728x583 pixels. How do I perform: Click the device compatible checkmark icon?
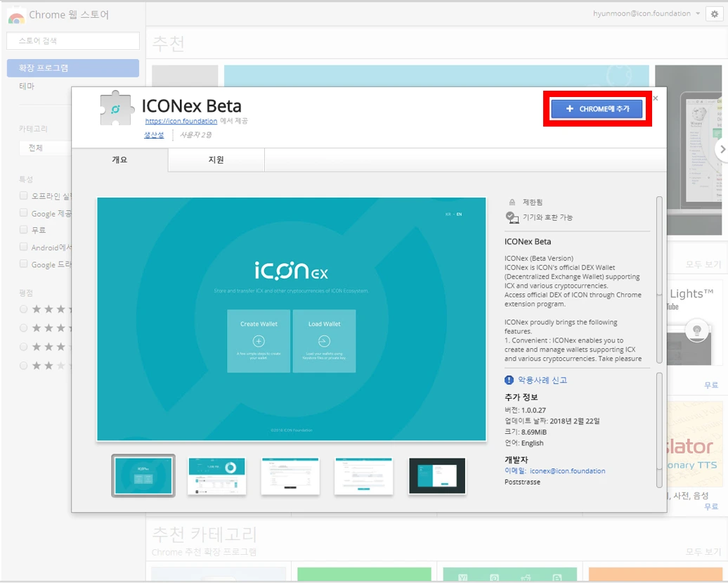point(512,217)
